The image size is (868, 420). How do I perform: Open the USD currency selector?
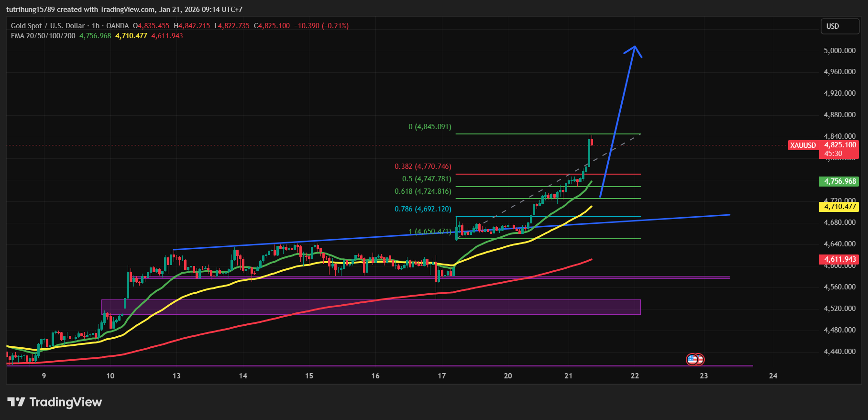(839, 26)
